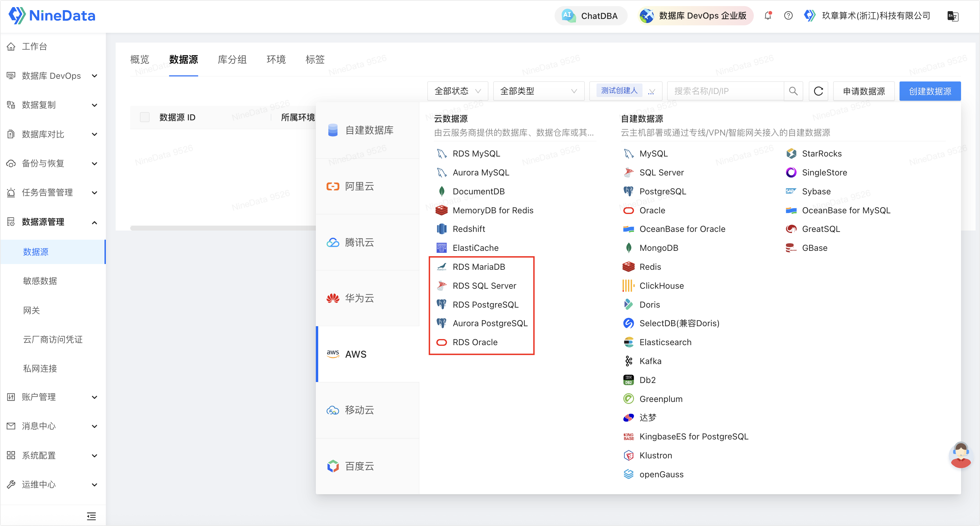Screen dimensions: 980x526
Task: Tick the select-all checkbox beside 数据源 ID
Action: 145,117
